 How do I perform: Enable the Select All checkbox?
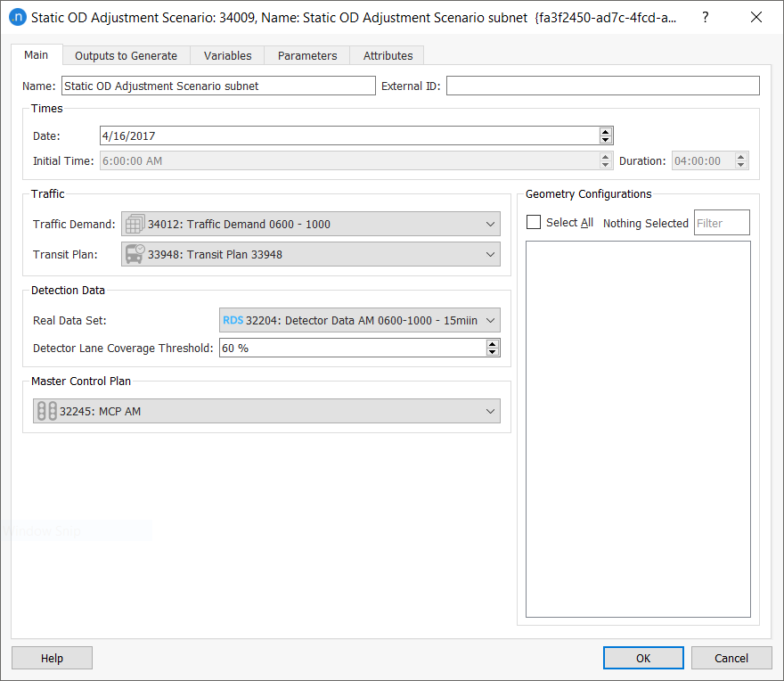(x=534, y=223)
